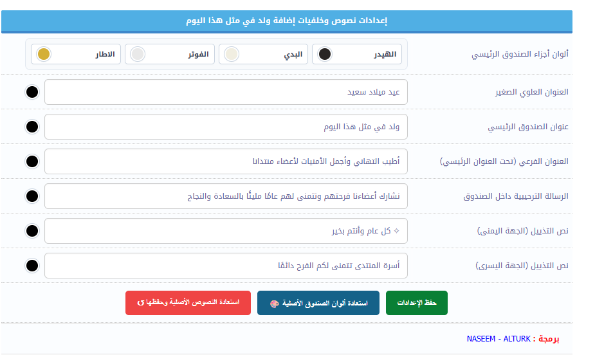
Task: Click the الرسالة الترحيبية داخل الصندوق label
Action: [516, 196]
